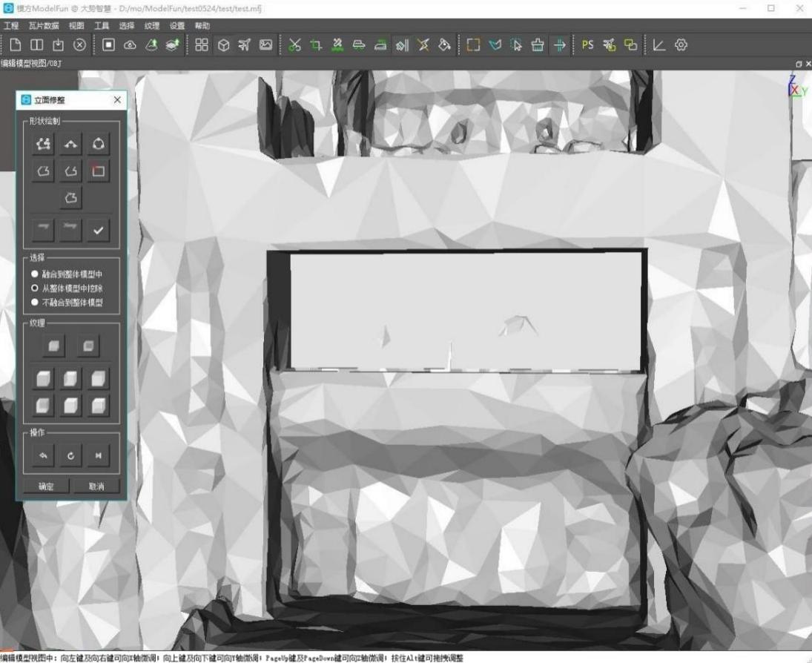This screenshot has height=663, width=812.
Task: Open the 帮助 menu
Action: click(x=202, y=25)
